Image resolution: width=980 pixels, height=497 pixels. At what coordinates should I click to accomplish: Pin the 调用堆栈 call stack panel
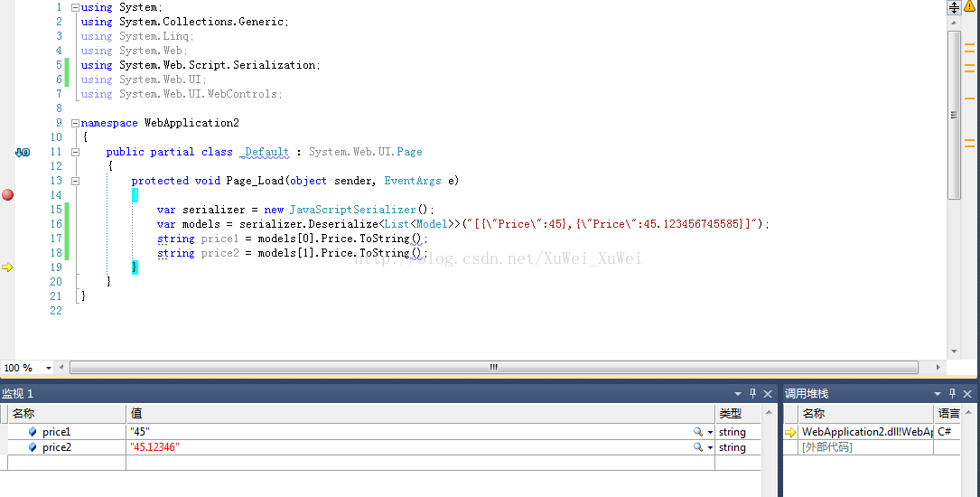pos(953,393)
